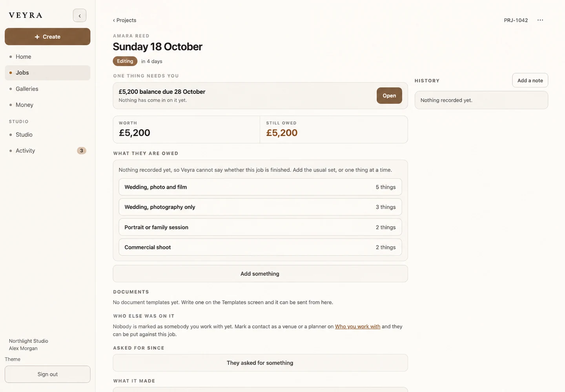
Task: Add a note to History
Action: click(530, 80)
